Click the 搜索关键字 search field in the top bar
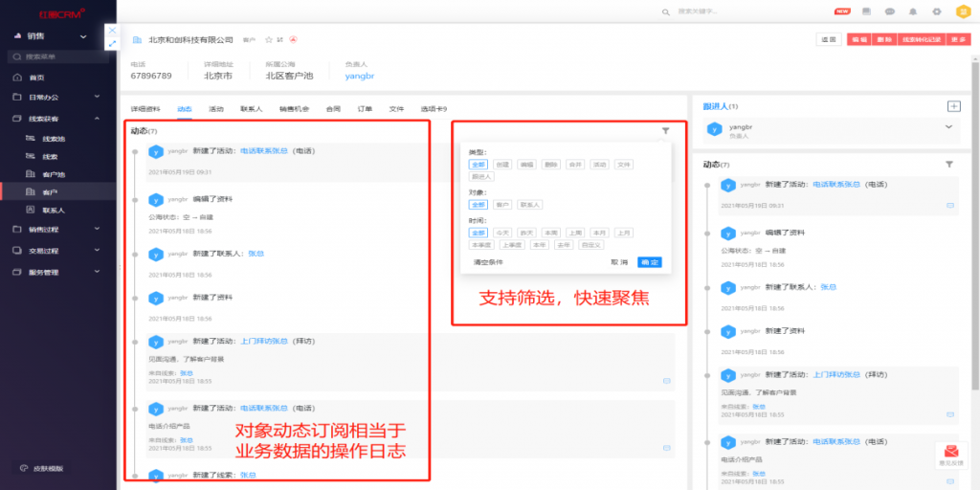 [x=727, y=11]
